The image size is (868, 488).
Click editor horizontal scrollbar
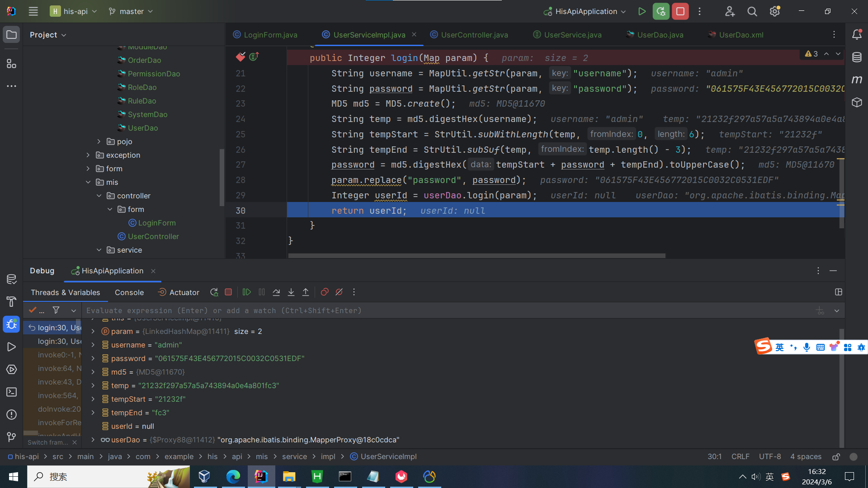(476, 256)
